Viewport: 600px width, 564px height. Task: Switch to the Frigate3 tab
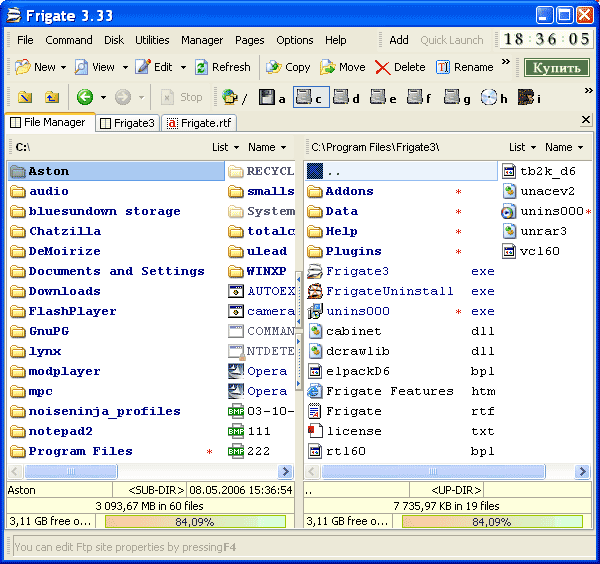click(x=127, y=123)
